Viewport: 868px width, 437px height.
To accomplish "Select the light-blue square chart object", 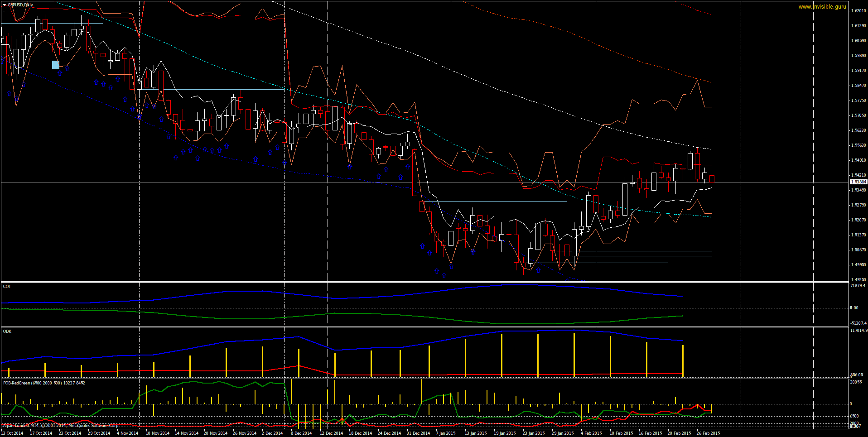I will [x=56, y=65].
